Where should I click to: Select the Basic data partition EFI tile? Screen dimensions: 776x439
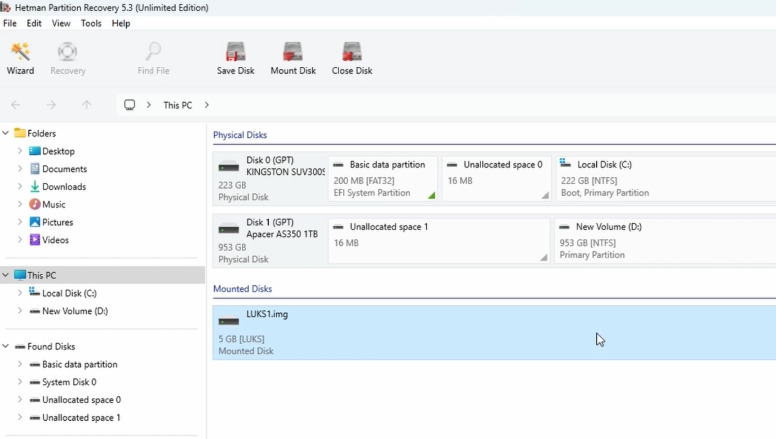coord(383,179)
